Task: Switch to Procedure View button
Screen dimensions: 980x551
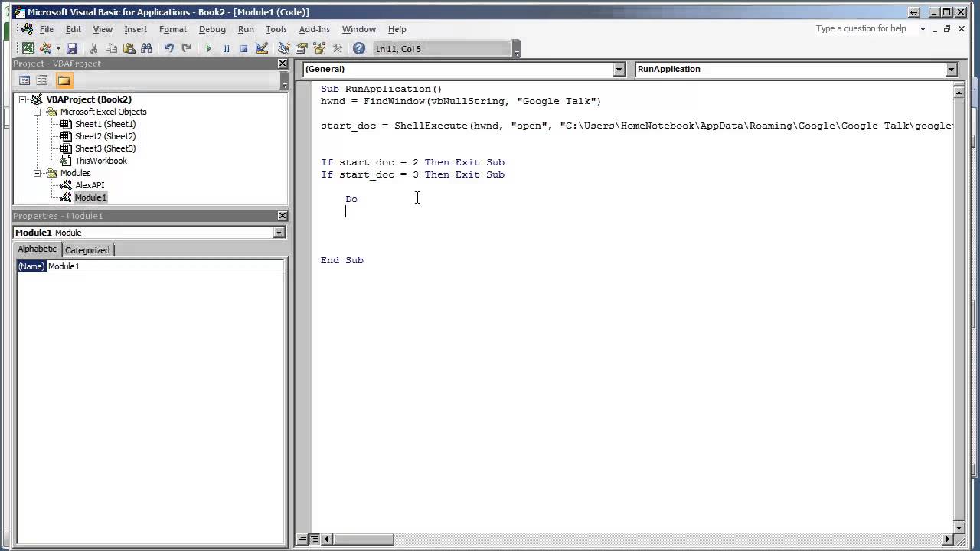Action: 303,539
